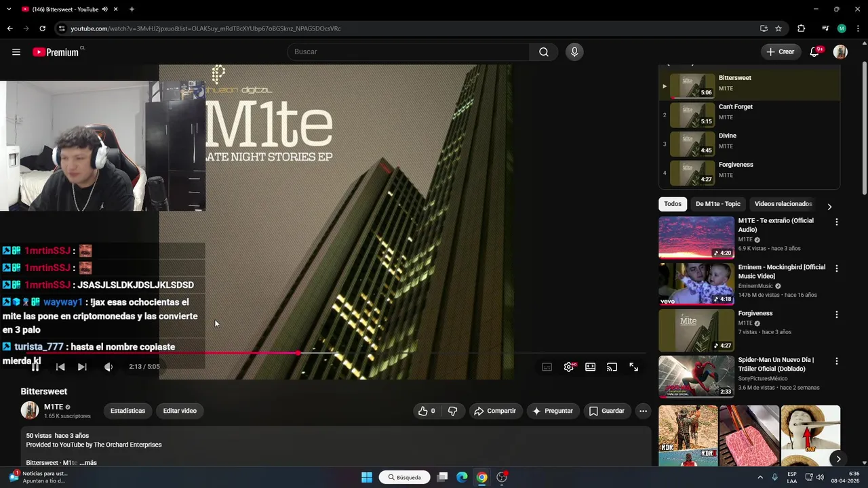Open Chrome three-dot menu
868x488 pixels.
pos(858,28)
